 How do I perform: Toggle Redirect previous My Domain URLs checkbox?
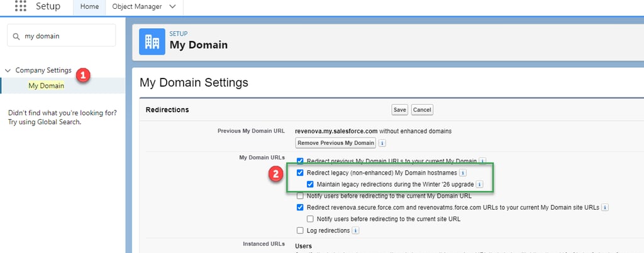(300, 161)
